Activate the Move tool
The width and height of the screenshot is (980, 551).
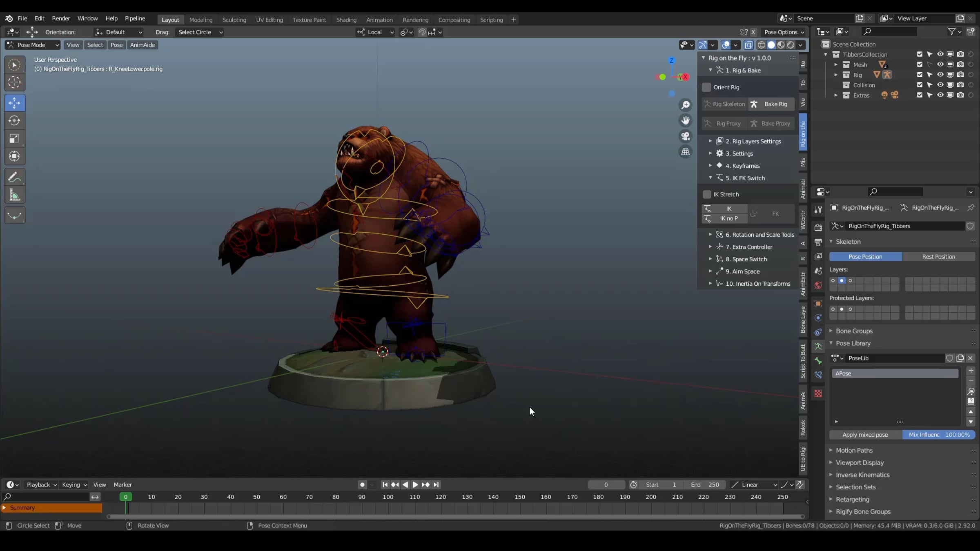pos(14,103)
